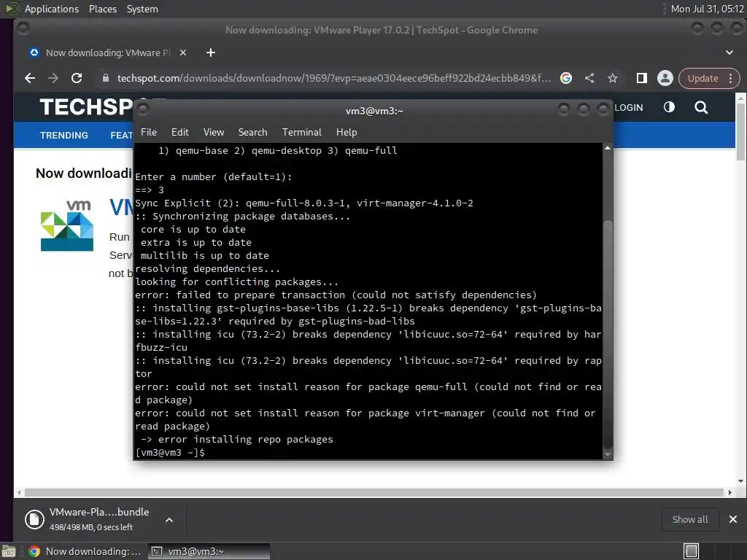Click 'Sync Explicit (2)' line
Viewport: 747px width, 560px height.
[304, 203]
